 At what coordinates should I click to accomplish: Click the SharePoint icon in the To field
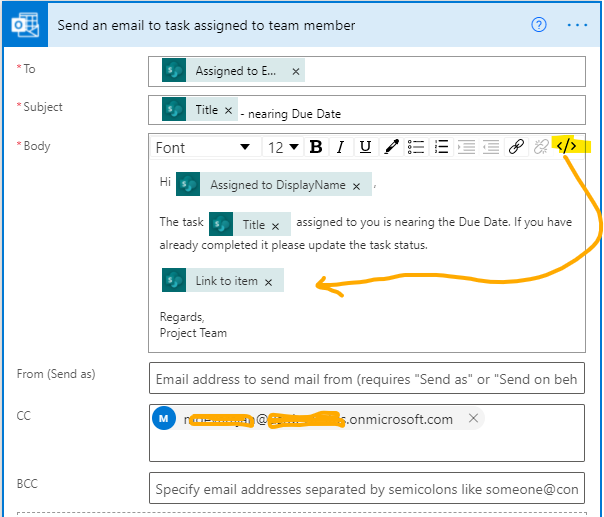(174, 70)
